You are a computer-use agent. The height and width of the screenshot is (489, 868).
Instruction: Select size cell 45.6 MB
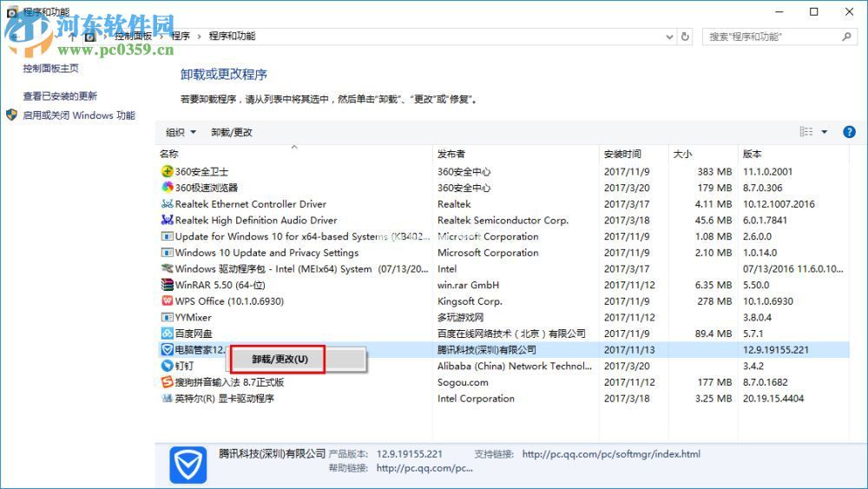(713, 220)
